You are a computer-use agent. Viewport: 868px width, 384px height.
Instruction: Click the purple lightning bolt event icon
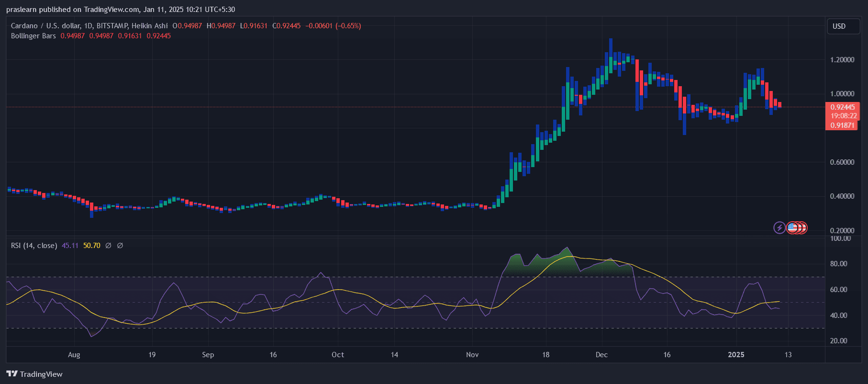[x=779, y=227]
